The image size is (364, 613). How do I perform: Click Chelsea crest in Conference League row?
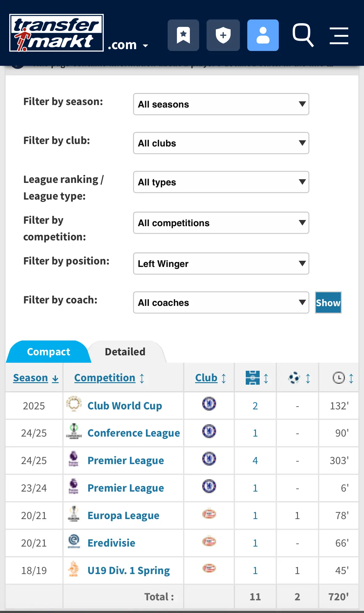click(209, 431)
